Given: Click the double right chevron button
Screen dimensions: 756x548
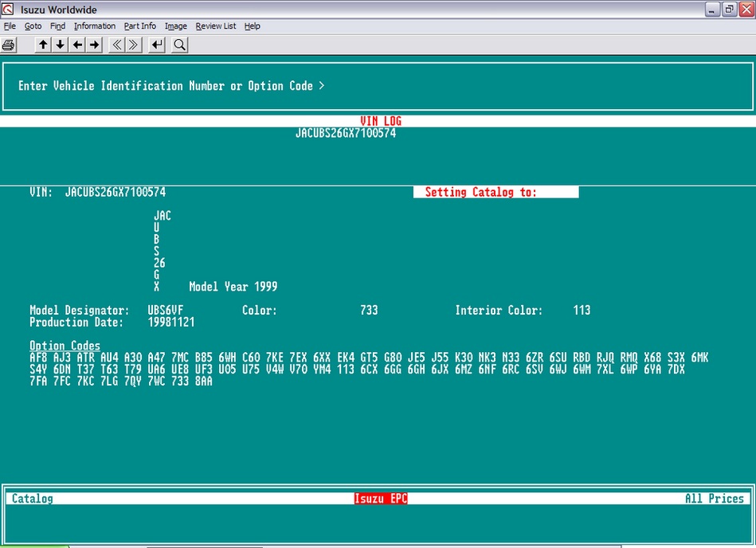Looking at the screenshot, I should click(x=134, y=45).
